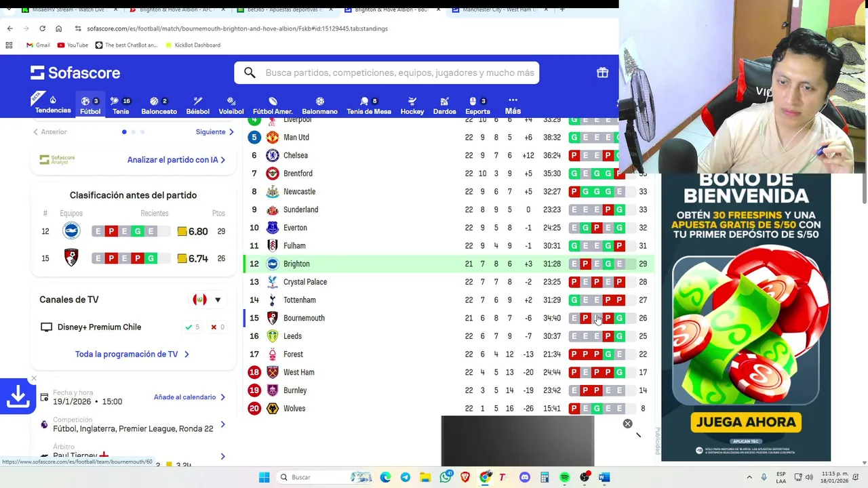The height and width of the screenshot is (488, 868).
Task: Open Analizar el partido con IA
Action: [176, 160]
